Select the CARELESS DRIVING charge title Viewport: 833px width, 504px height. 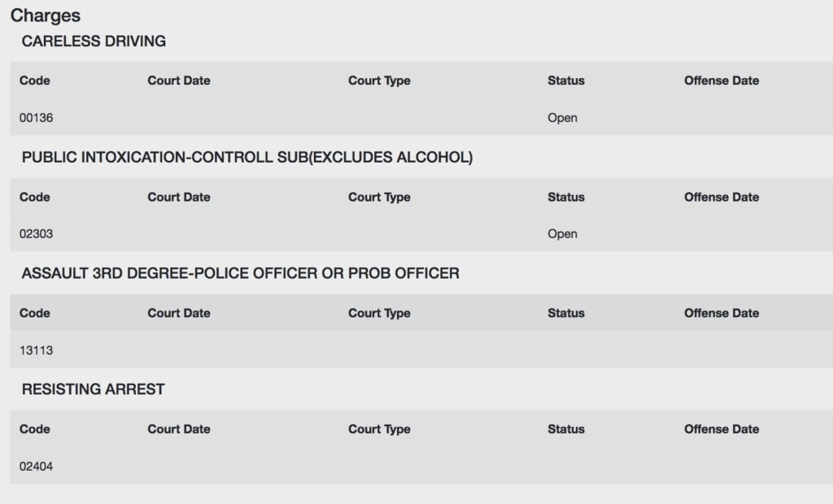pyautogui.click(x=94, y=41)
